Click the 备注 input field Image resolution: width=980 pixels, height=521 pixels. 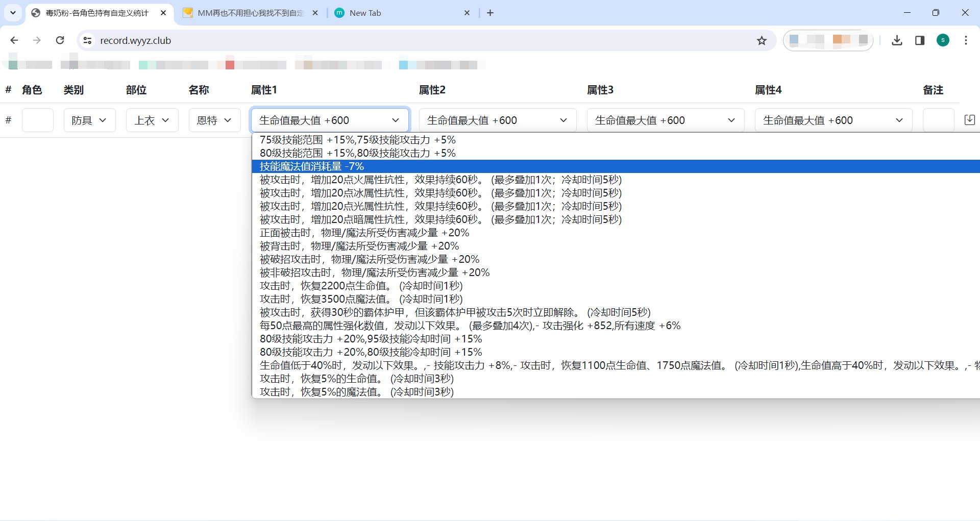tap(938, 120)
